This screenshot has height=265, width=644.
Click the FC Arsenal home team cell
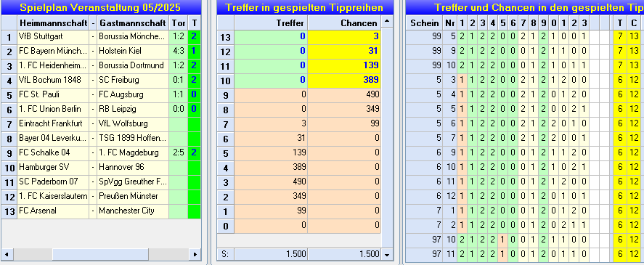click(53, 211)
